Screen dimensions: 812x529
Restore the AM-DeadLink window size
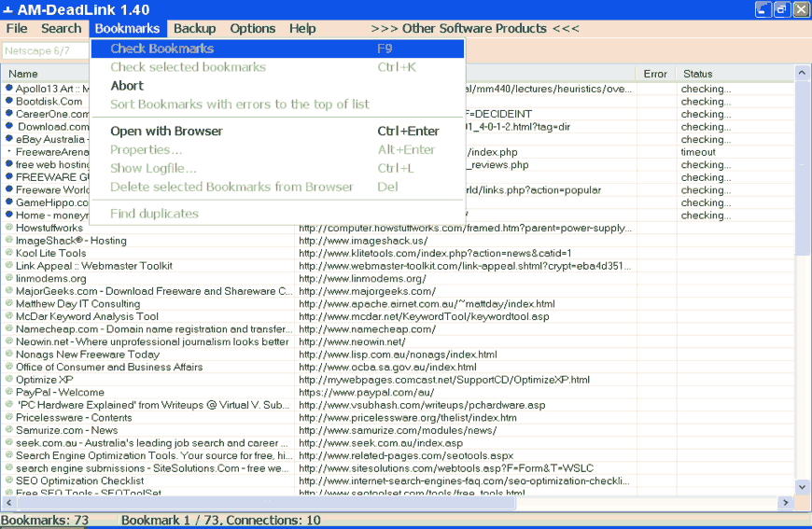coord(781,9)
